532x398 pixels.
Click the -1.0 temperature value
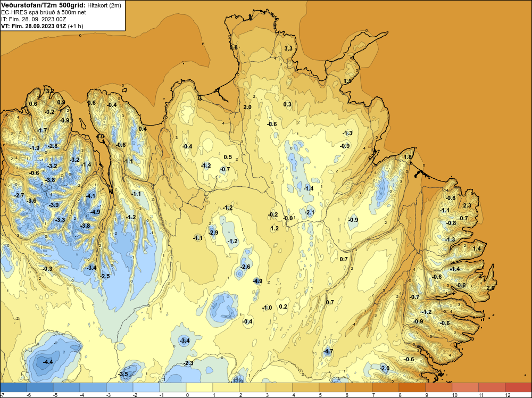click(x=268, y=308)
